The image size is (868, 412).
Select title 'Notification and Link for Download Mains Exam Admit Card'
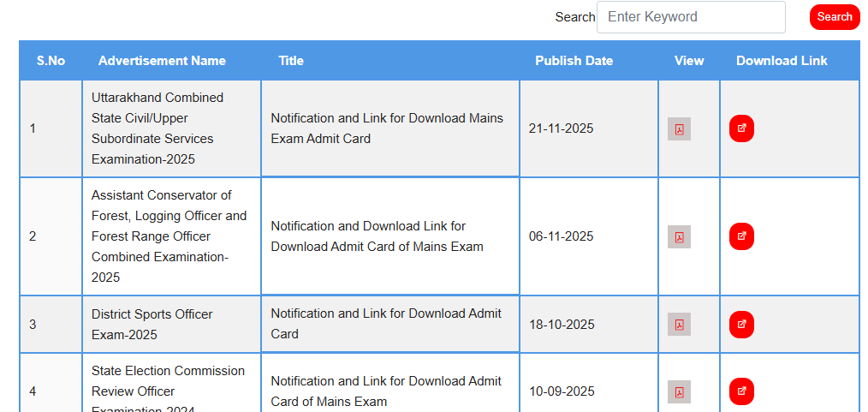tap(387, 128)
